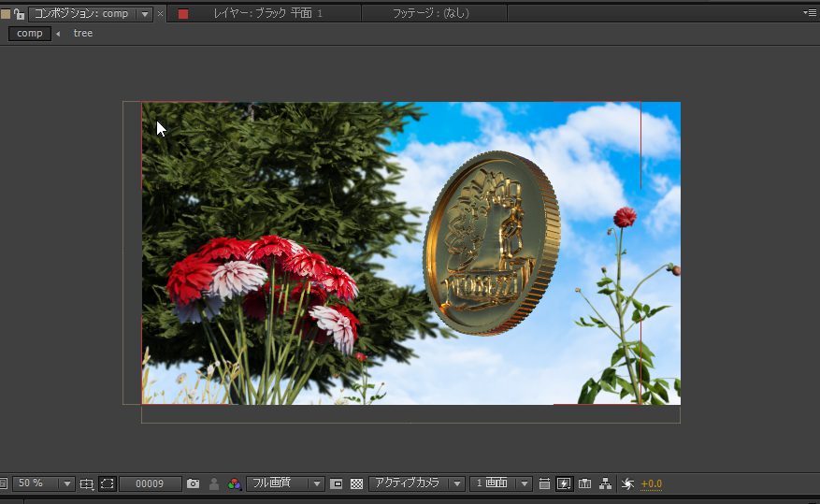The width and height of the screenshot is (820, 504).
Task: Toggle the pixel aspect ratio correction
Action: pos(544,483)
